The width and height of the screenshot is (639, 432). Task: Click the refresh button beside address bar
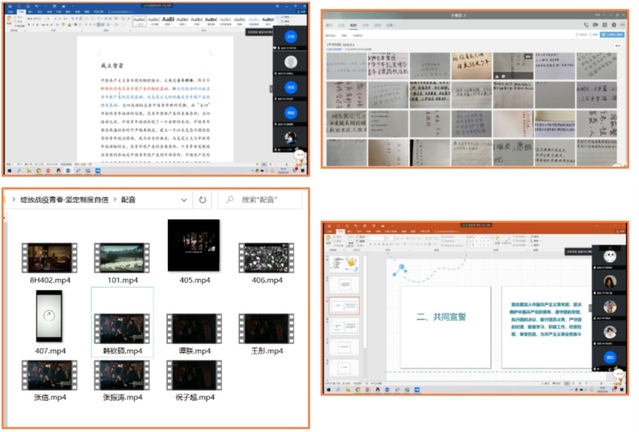[x=203, y=200]
